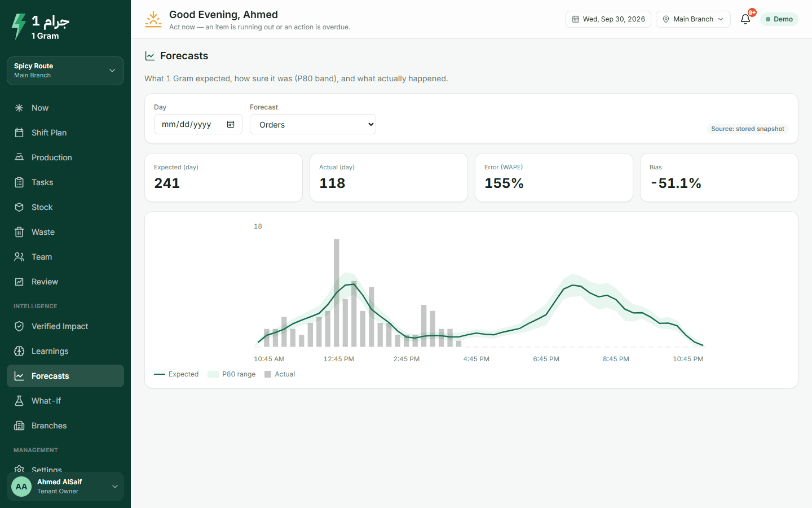Click the Demo status badge
Viewport: 812px width, 508px height.
tap(779, 19)
